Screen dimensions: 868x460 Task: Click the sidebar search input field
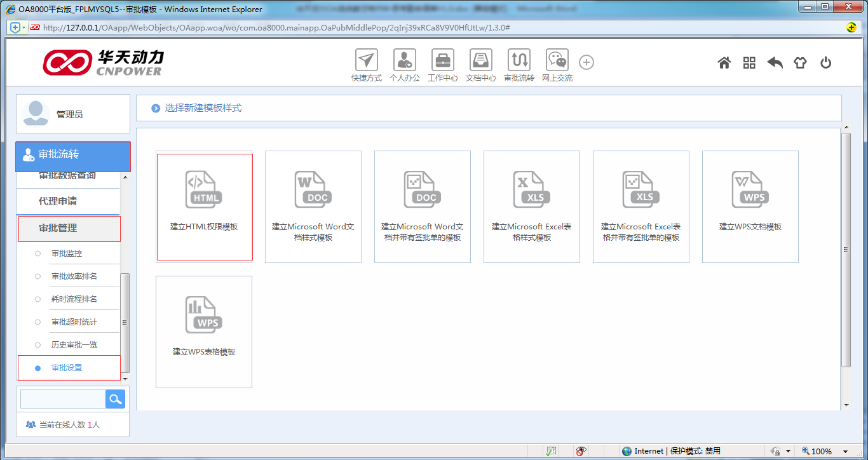[x=62, y=399]
